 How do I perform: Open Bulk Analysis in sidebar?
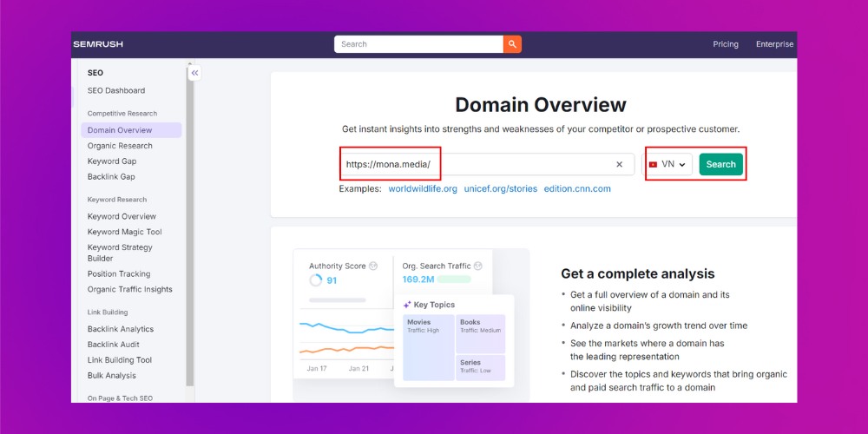pyautogui.click(x=111, y=375)
